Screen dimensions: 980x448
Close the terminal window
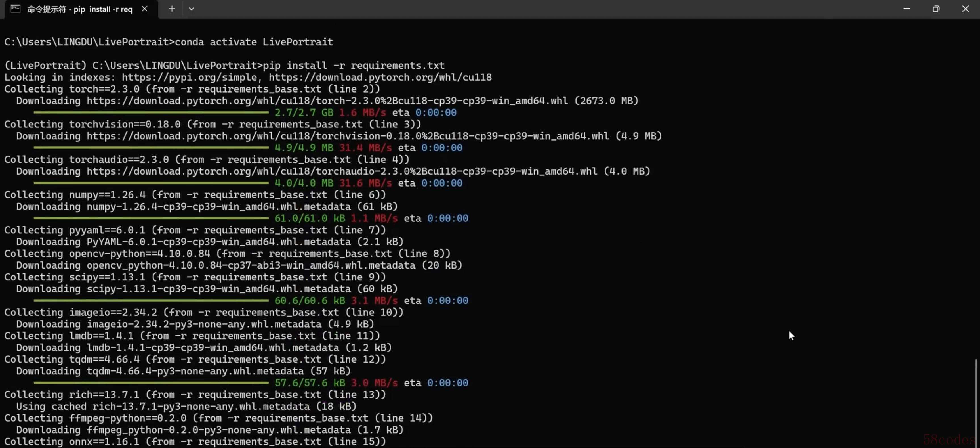pyautogui.click(x=966, y=9)
